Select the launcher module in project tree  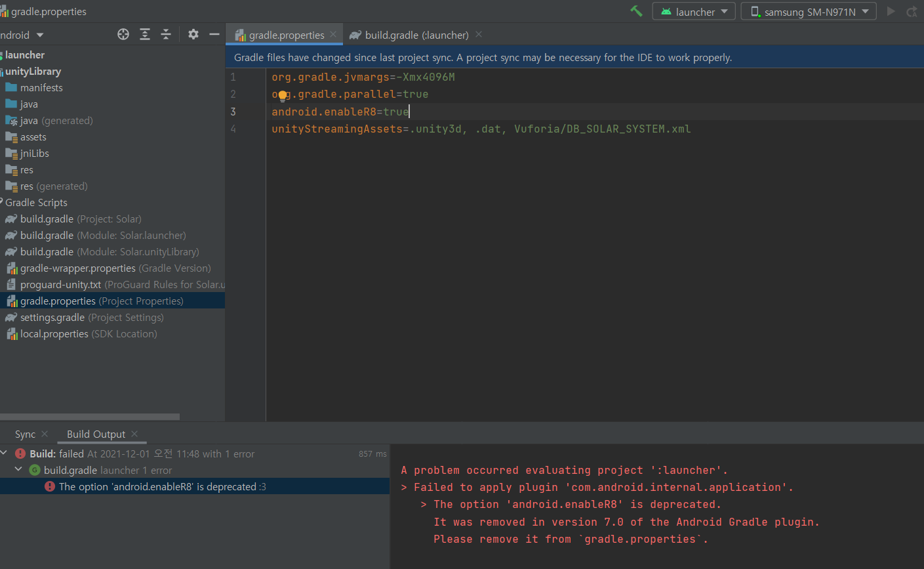[x=25, y=55]
